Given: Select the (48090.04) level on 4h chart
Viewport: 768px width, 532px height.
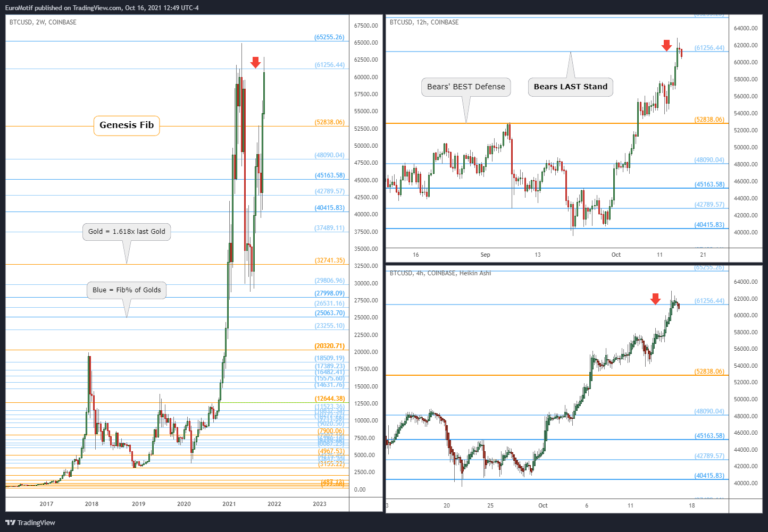Looking at the screenshot, I should coord(709,411).
